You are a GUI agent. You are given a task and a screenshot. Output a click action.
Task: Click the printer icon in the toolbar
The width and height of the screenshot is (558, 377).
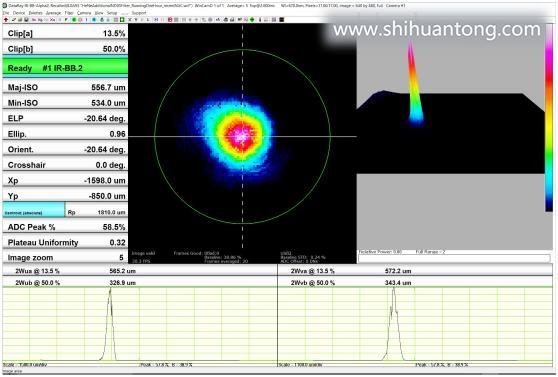(x=226, y=20)
